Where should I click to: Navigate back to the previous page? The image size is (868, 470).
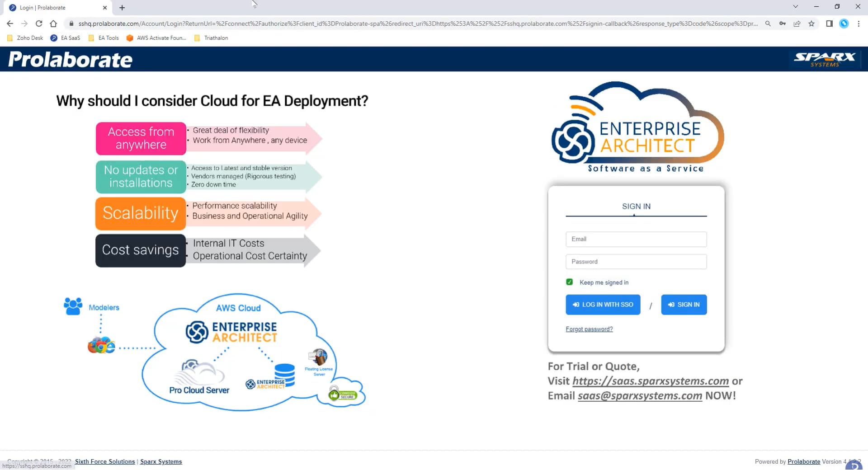coord(9,23)
